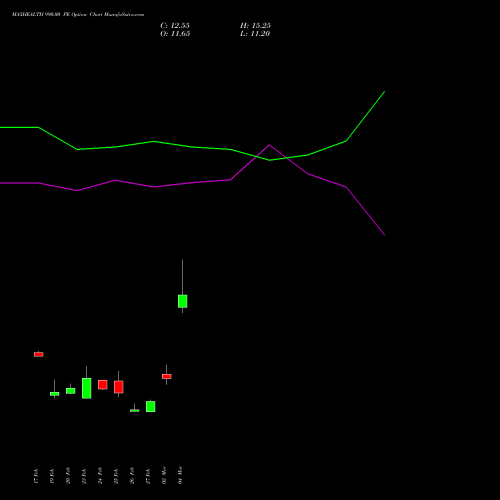Click the 23 Feb date label

pos(84,476)
